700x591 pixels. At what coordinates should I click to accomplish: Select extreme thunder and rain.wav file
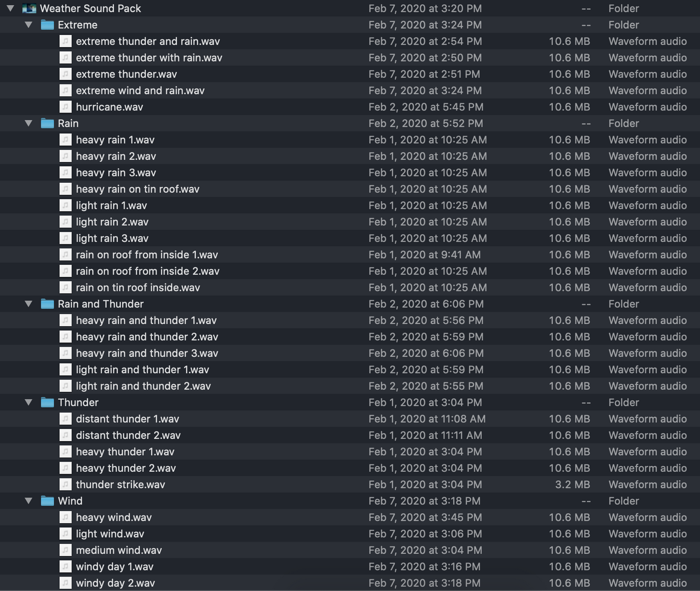click(x=148, y=42)
